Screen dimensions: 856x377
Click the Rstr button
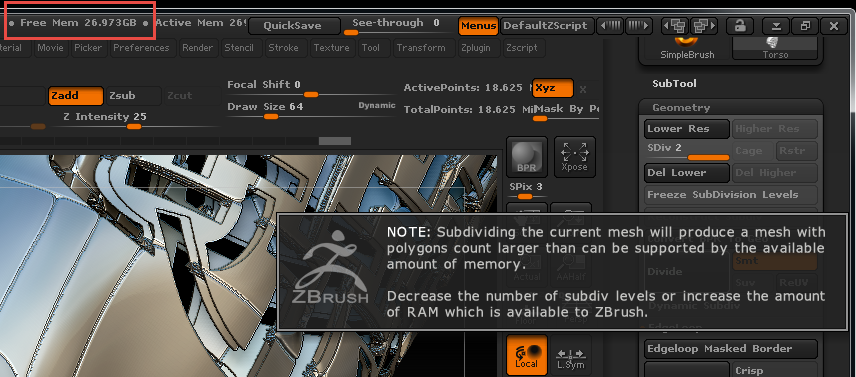pos(796,151)
